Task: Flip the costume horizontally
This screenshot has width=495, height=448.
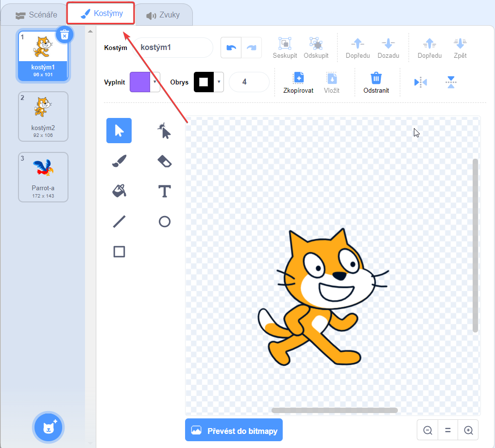Action: click(x=420, y=82)
